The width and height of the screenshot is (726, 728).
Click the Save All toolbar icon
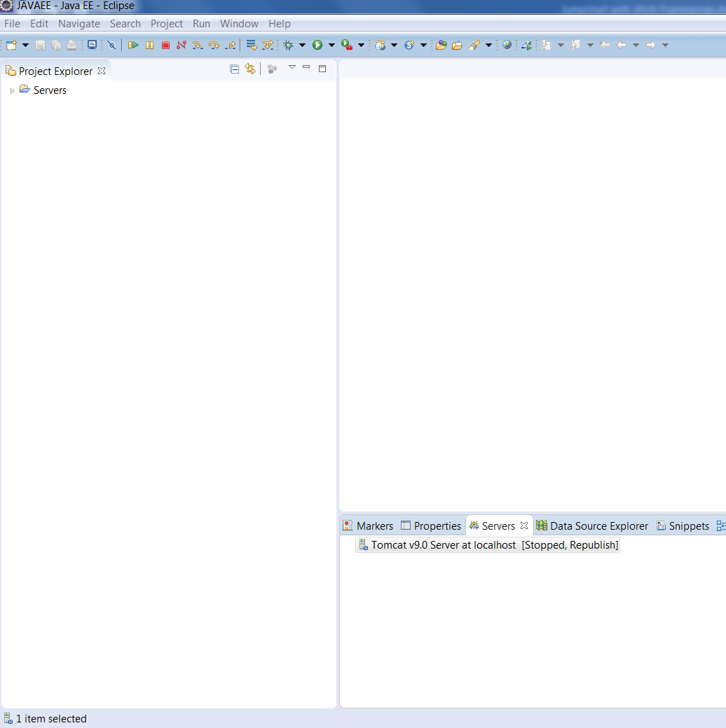click(x=56, y=45)
